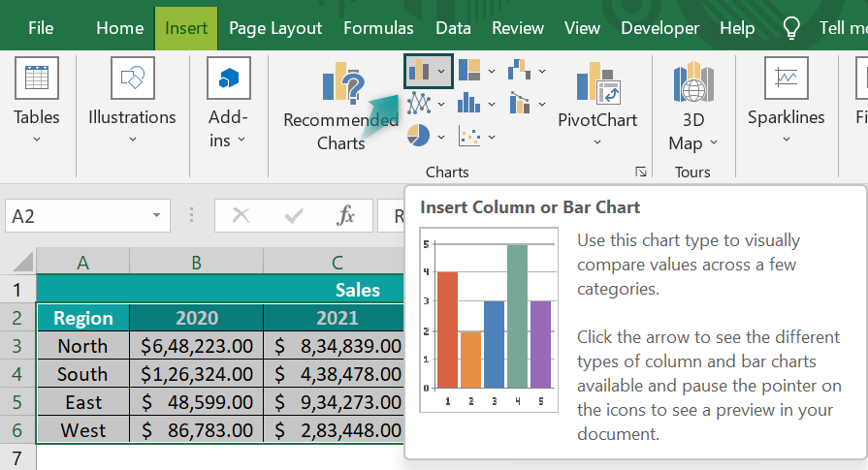This screenshot has width=868, height=470.
Task: Open the Page Layout tab
Action: pos(275,28)
